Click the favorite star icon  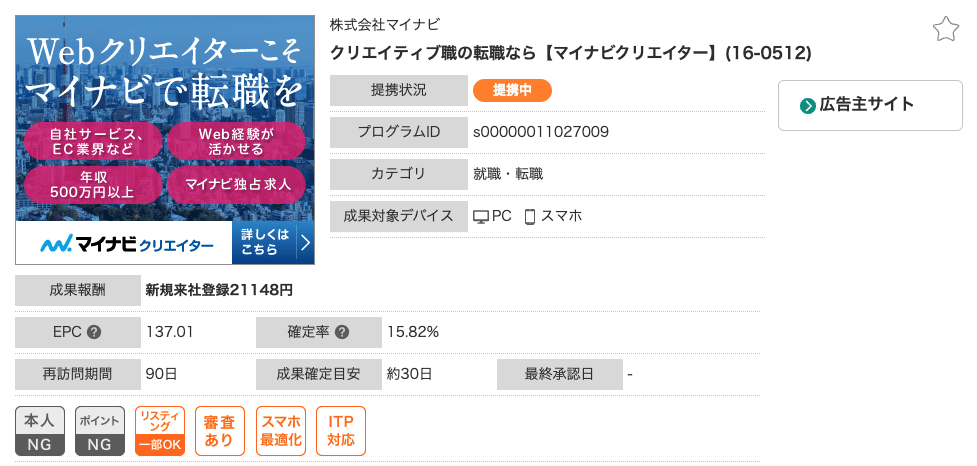point(945,29)
